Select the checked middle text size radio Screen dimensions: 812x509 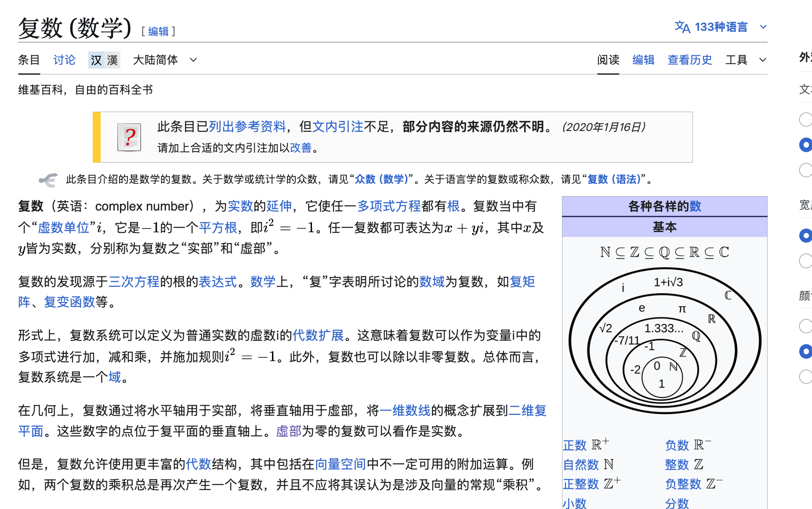[x=805, y=145]
